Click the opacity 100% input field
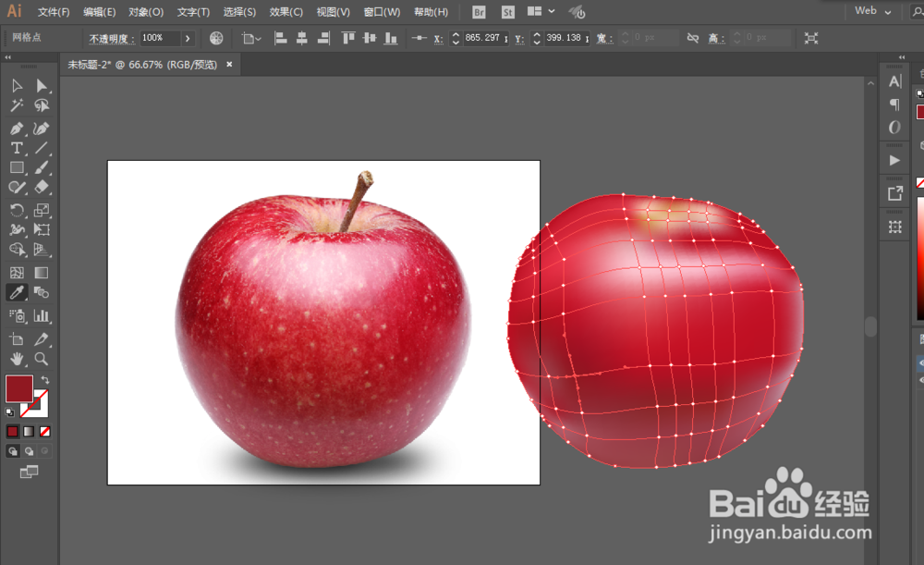This screenshot has height=565, width=924. (160, 38)
